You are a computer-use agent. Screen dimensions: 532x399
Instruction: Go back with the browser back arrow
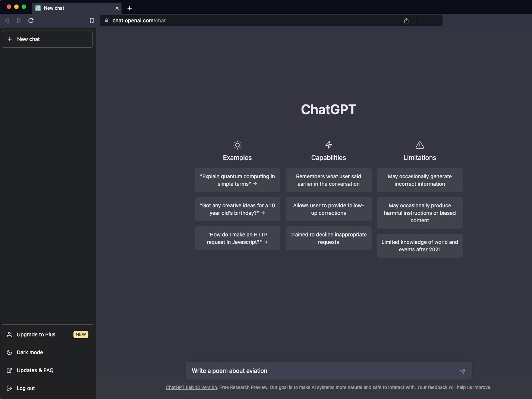click(7, 21)
